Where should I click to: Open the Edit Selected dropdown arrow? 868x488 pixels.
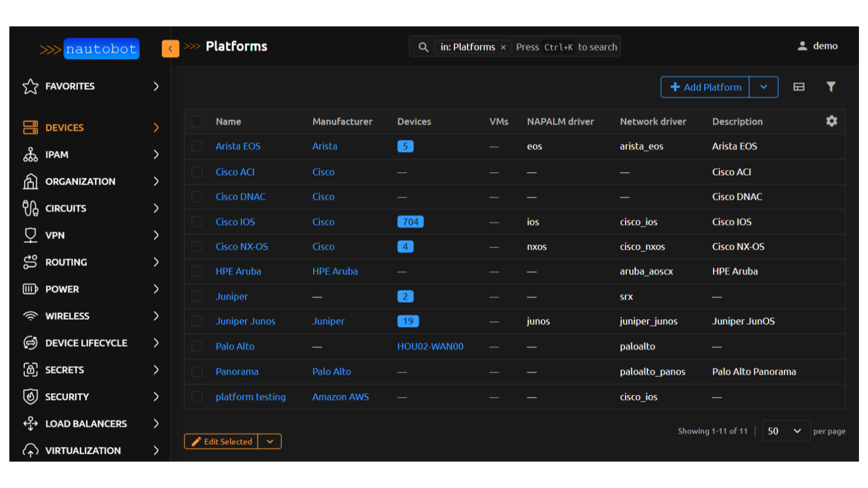270,441
